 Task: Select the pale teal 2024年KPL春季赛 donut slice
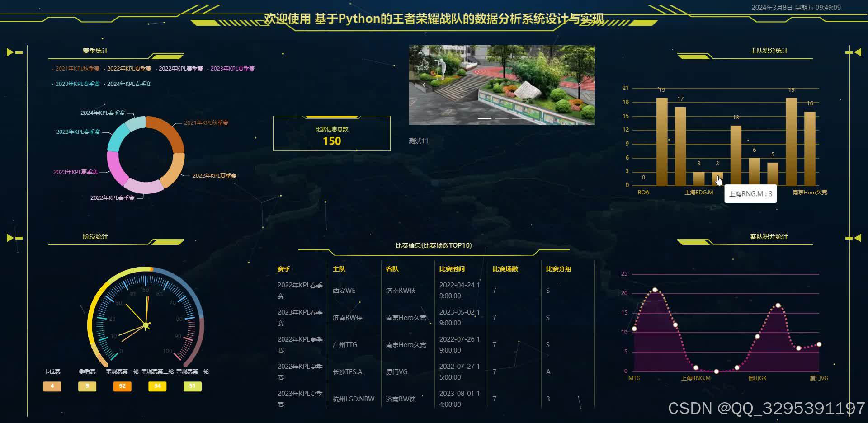tap(136, 123)
